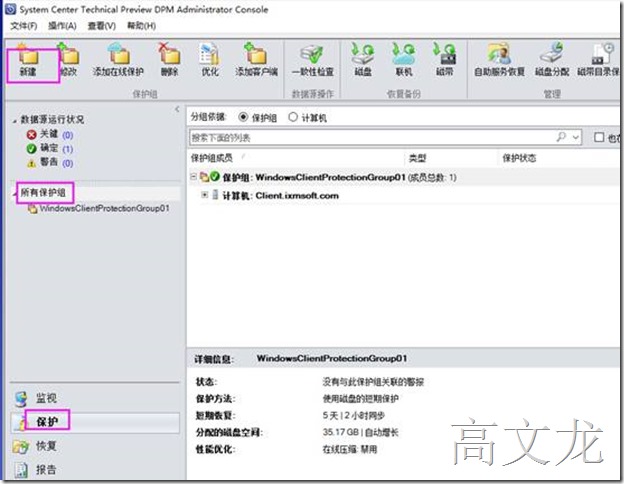Open the 查看(V) menu
This screenshot has height=484, width=624.
[x=102, y=26]
